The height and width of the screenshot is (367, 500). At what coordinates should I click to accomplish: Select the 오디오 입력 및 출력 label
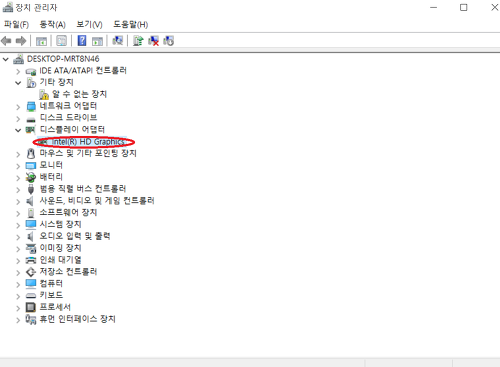tap(75, 236)
